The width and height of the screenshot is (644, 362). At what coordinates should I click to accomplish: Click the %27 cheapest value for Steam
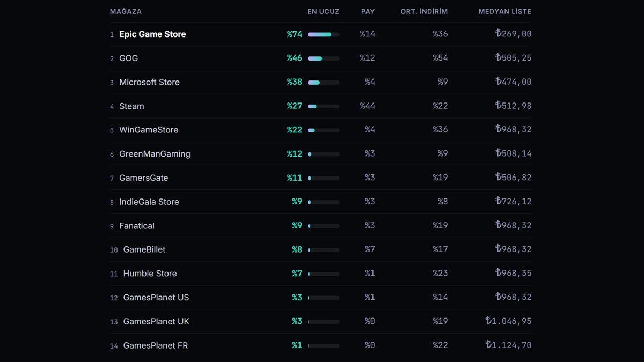[x=295, y=106]
